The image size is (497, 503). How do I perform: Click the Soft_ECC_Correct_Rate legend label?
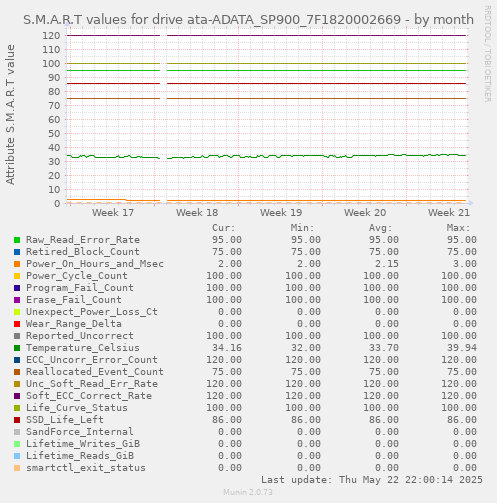(89, 396)
